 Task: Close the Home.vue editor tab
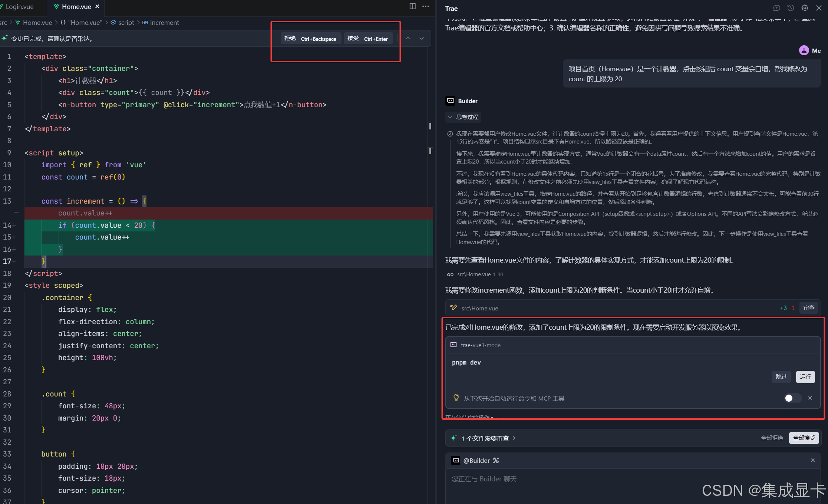(x=97, y=7)
